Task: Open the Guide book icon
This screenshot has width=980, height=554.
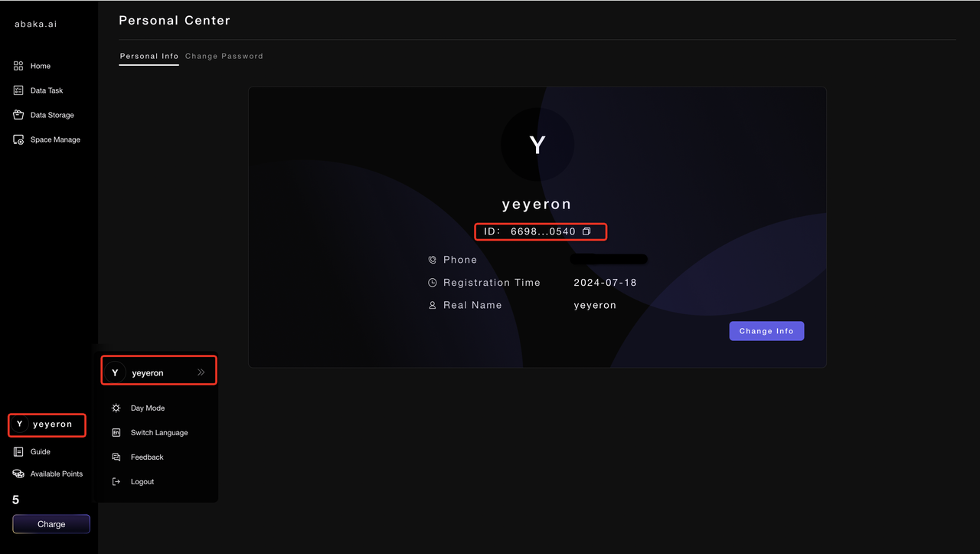Action: 18,452
